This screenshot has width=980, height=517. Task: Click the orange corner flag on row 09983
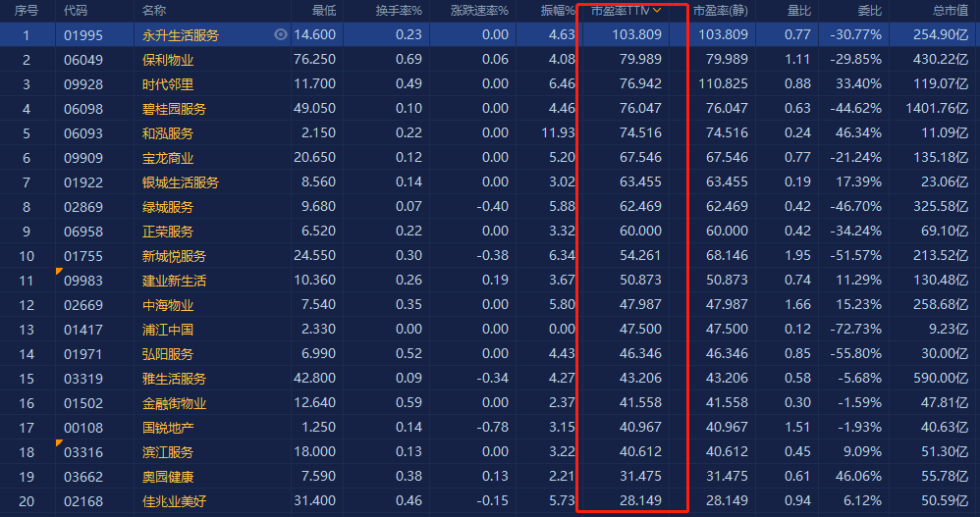click(59, 271)
